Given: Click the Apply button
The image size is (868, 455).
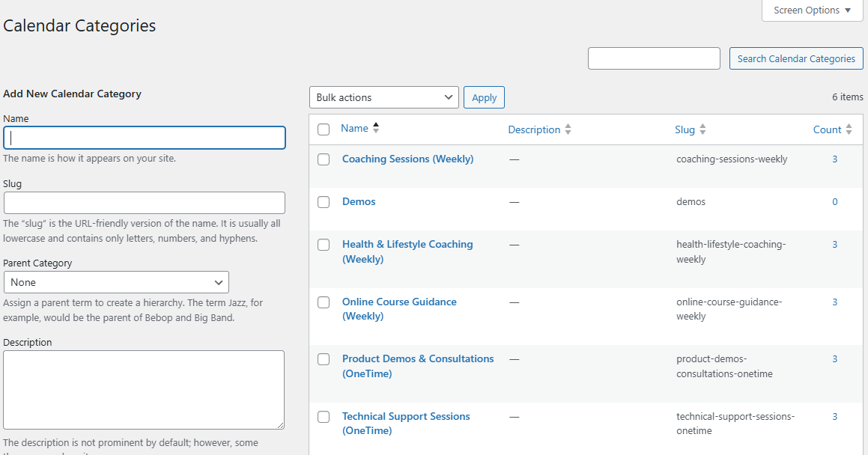Looking at the screenshot, I should coord(484,97).
